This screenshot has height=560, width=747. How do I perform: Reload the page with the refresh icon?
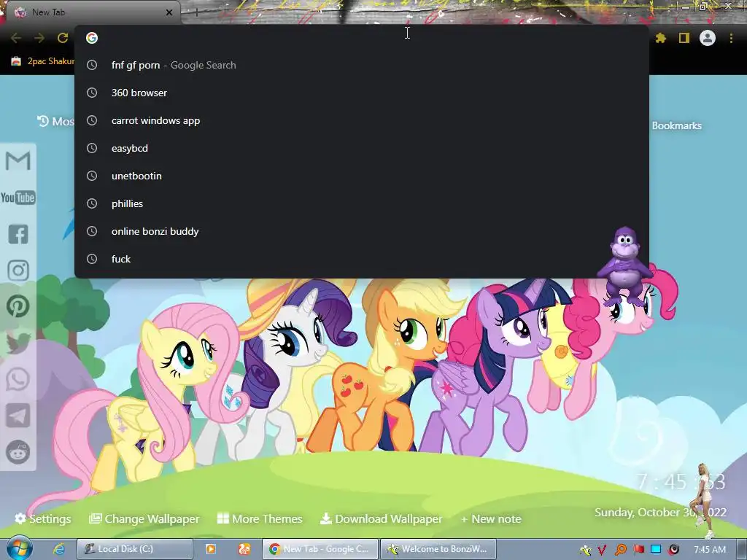pyautogui.click(x=63, y=38)
